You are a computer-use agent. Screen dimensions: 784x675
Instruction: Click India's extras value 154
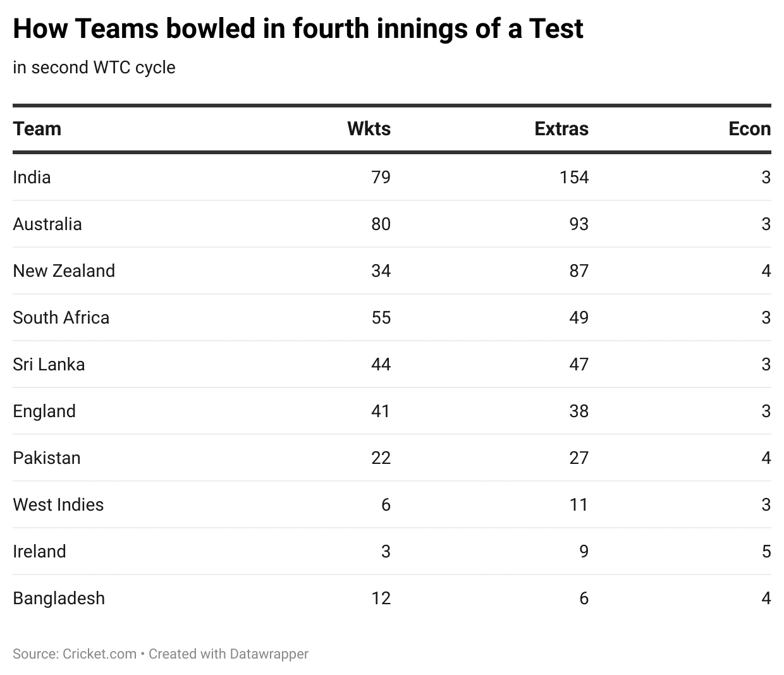coord(573,177)
